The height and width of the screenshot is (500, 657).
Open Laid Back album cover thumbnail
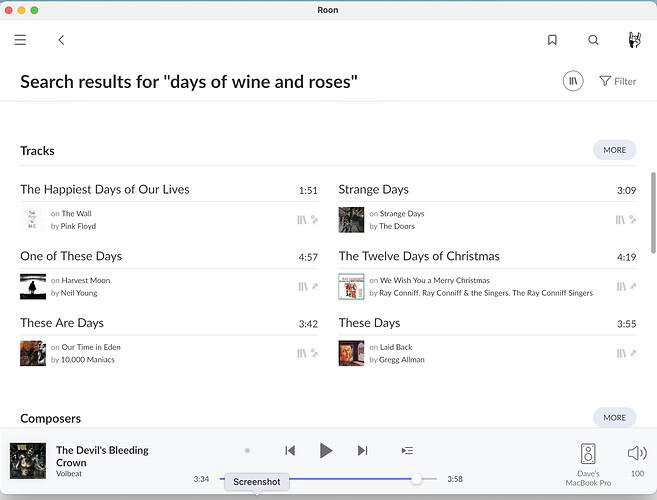tap(351, 353)
